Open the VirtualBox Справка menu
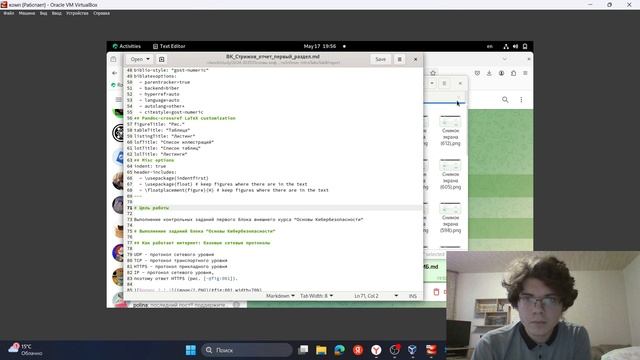The height and width of the screenshot is (360, 640). (x=101, y=13)
